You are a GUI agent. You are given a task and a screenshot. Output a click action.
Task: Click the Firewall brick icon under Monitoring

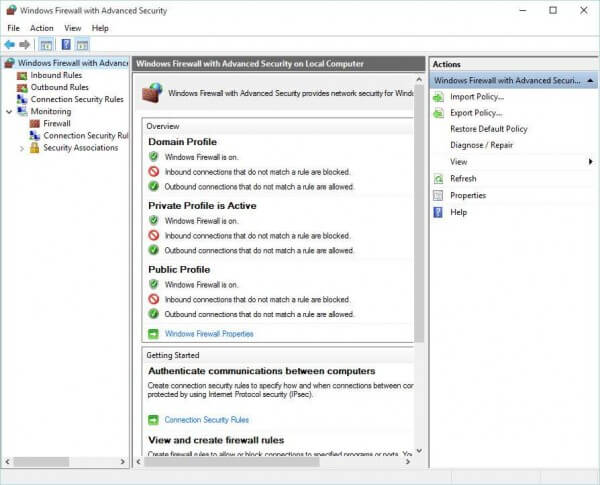point(35,124)
